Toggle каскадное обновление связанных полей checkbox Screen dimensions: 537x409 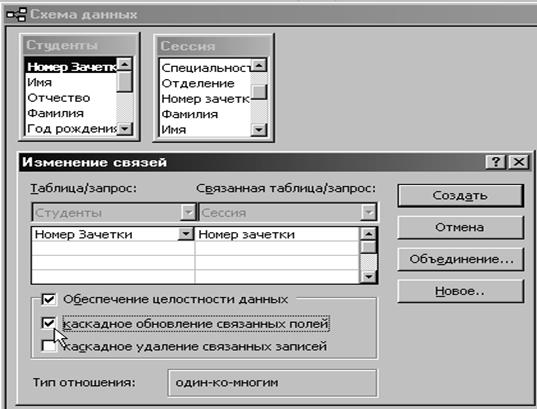(x=49, y=323)
